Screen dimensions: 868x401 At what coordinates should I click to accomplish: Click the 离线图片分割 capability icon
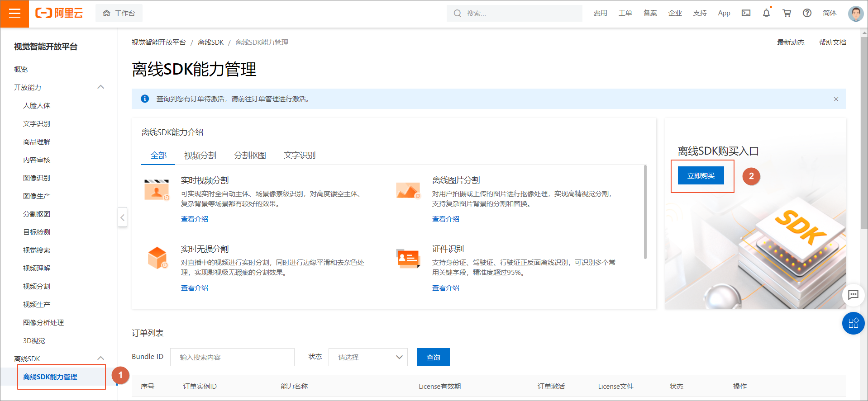click(x=408, y=190)
